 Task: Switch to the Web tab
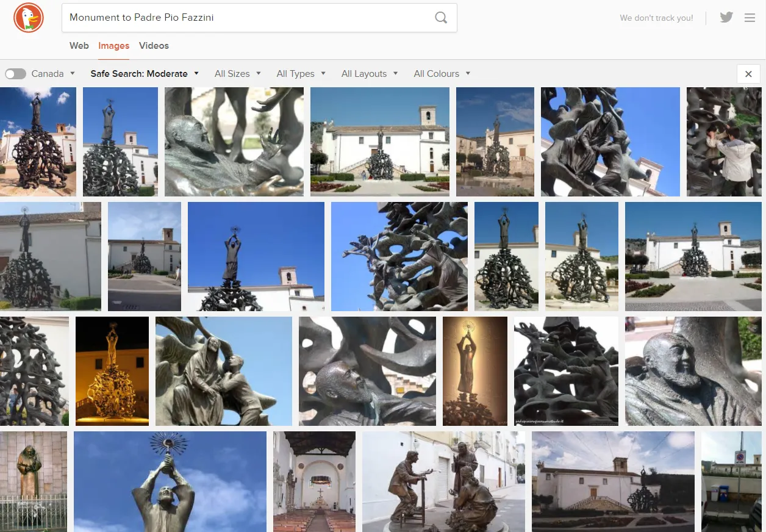click(79, 46)
